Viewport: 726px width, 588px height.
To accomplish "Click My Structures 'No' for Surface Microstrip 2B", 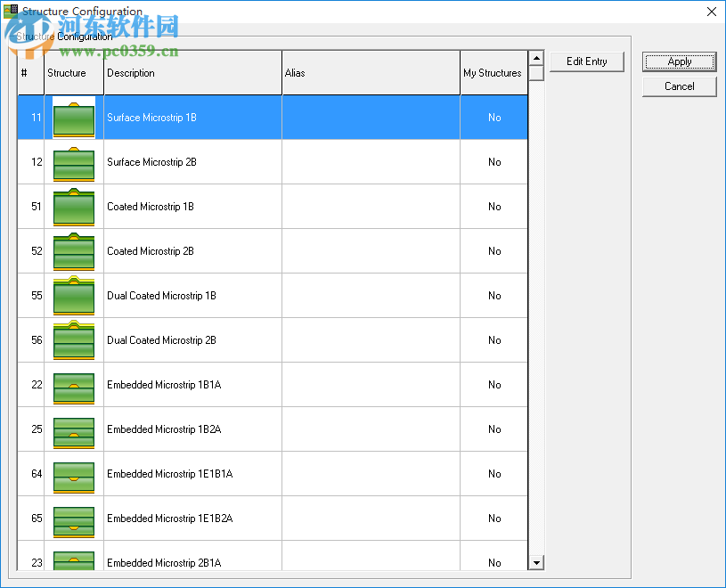I will point(494,162).
